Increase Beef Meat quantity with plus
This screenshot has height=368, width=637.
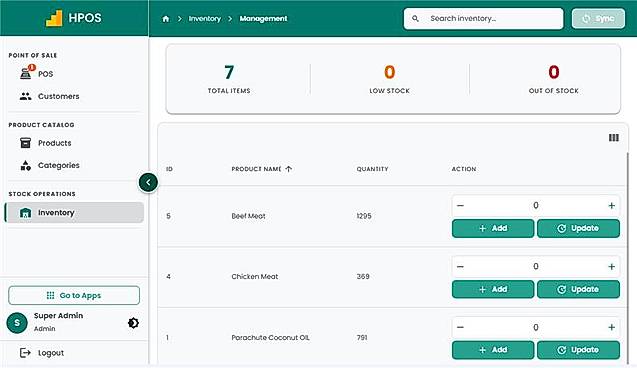pos(611,206)
